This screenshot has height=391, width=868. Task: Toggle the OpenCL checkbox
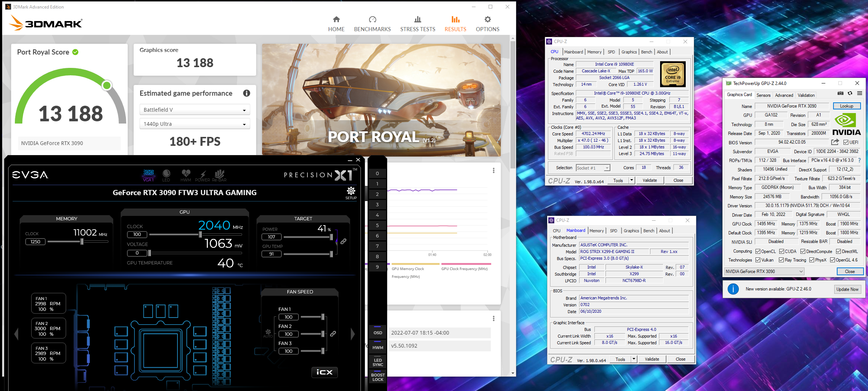[758, 251]
